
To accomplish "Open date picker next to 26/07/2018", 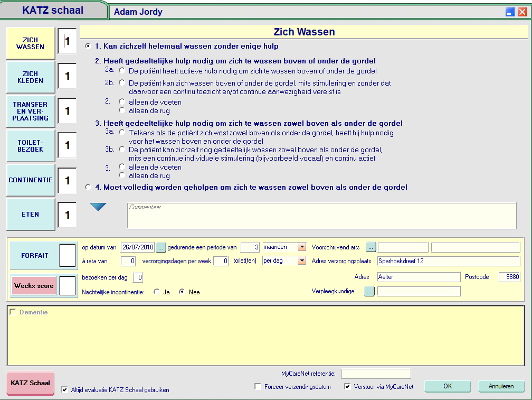I will pos(161,247).
